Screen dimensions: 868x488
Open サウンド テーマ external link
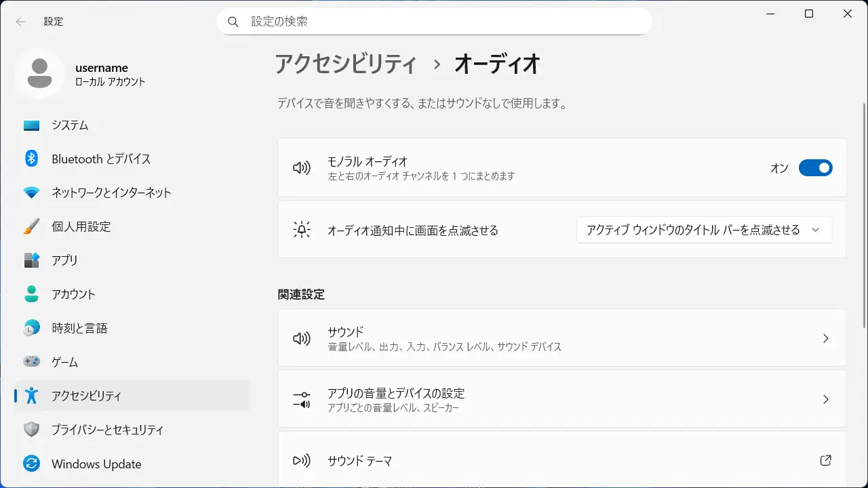pos(825,461)
